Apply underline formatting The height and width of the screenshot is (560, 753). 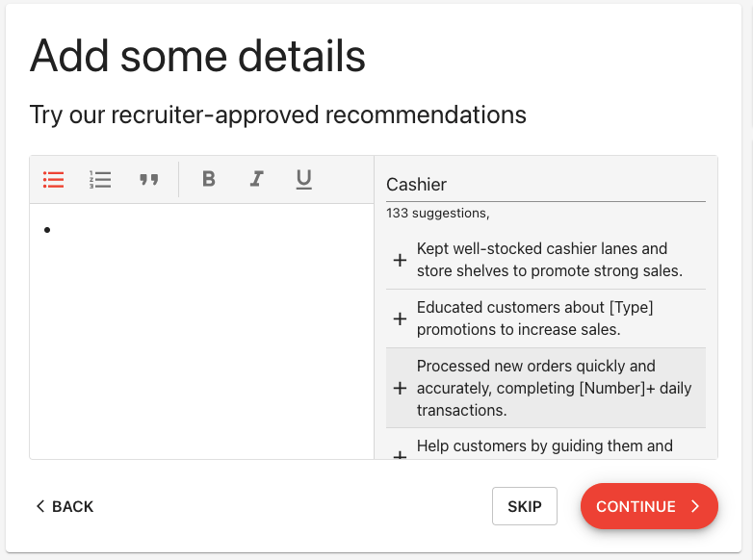pos(303,180)
